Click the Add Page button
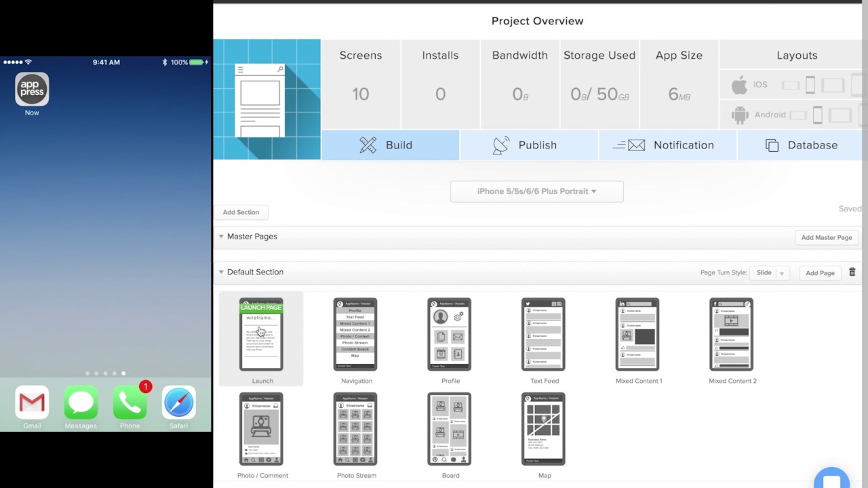Screen dimensions: 868x488 (x=820, y=272)
